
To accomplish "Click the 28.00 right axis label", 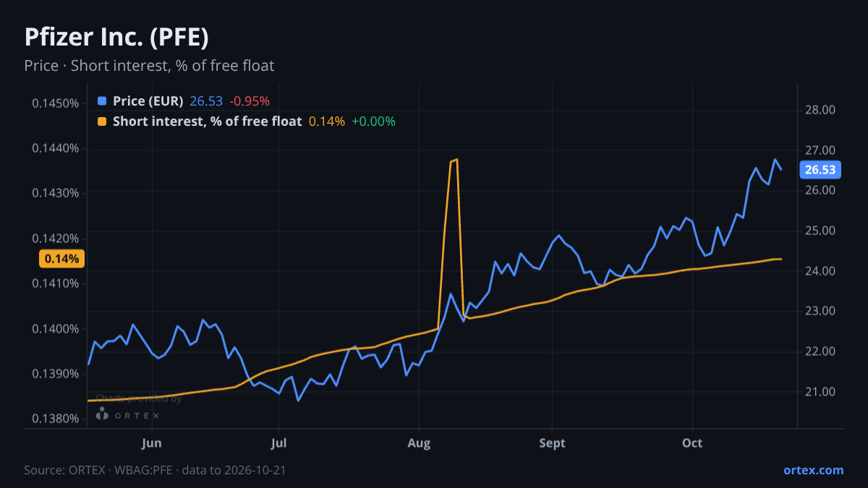I will (x=820, y=110).
